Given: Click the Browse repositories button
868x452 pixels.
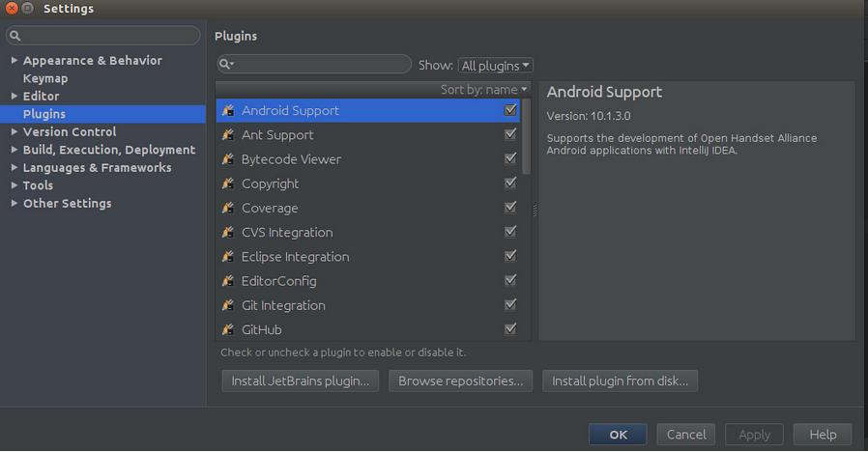Looking at the screenshot, I should [460, 381].
